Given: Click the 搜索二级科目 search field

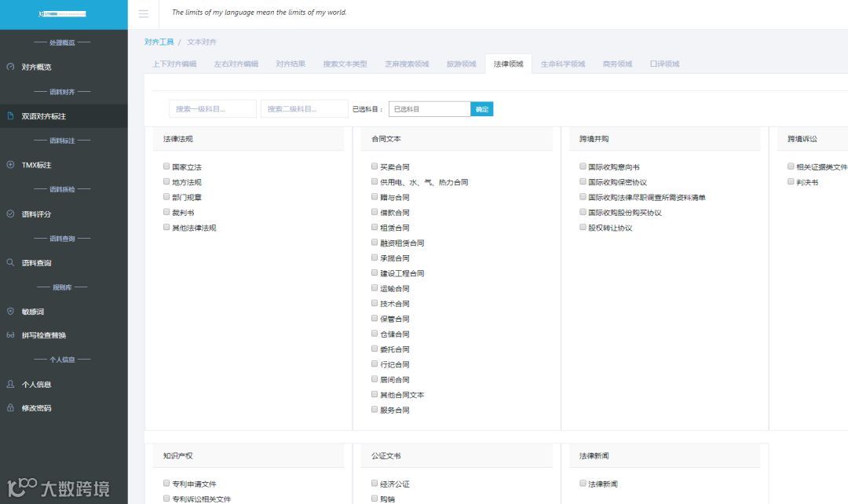Looking at the screenshot, I should click(x=305, y=108).
